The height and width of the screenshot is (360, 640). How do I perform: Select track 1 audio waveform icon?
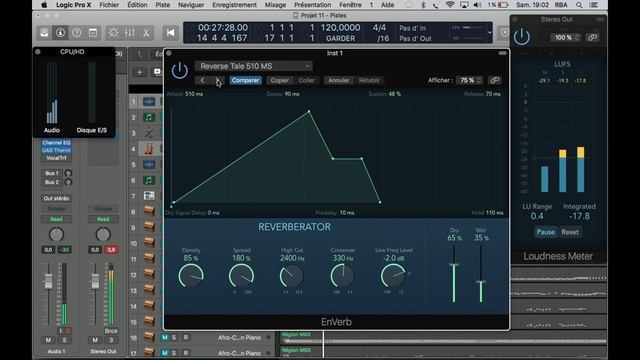click(149, 102)
